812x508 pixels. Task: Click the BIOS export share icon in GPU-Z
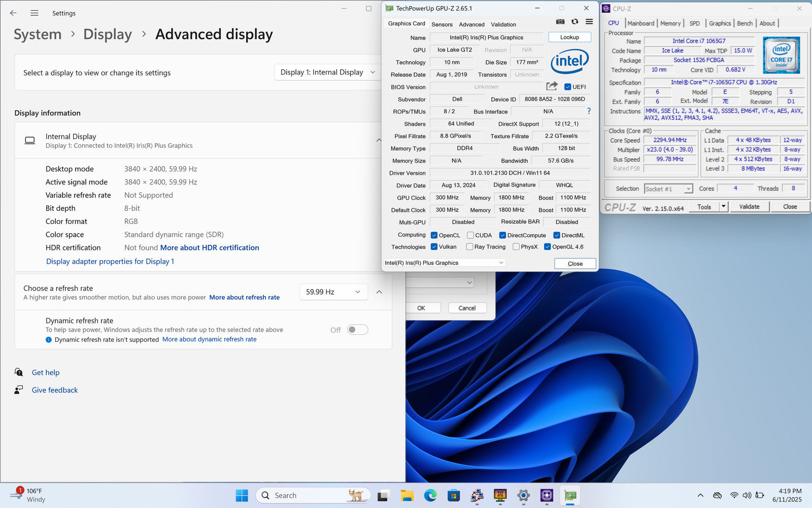552,86
